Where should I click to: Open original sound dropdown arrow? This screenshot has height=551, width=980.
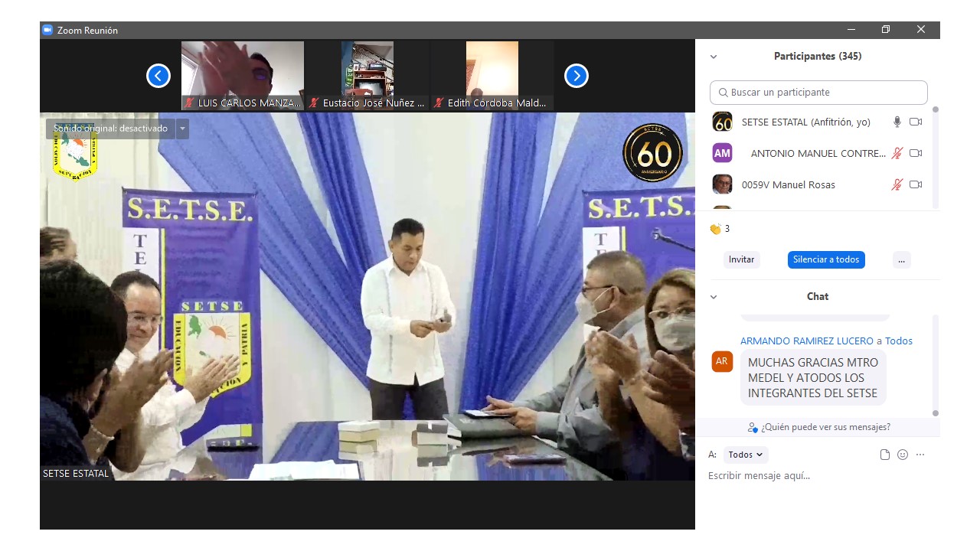182,129
